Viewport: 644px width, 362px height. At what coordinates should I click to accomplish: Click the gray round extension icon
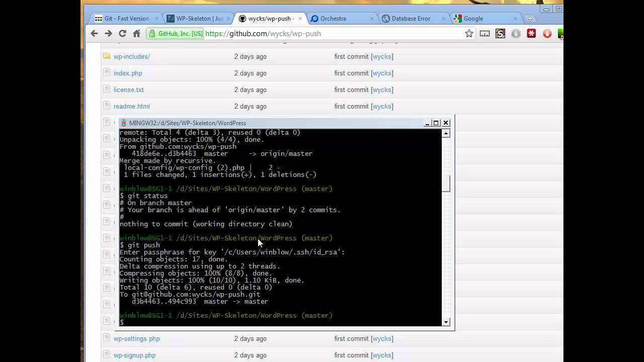coord(516,34)
